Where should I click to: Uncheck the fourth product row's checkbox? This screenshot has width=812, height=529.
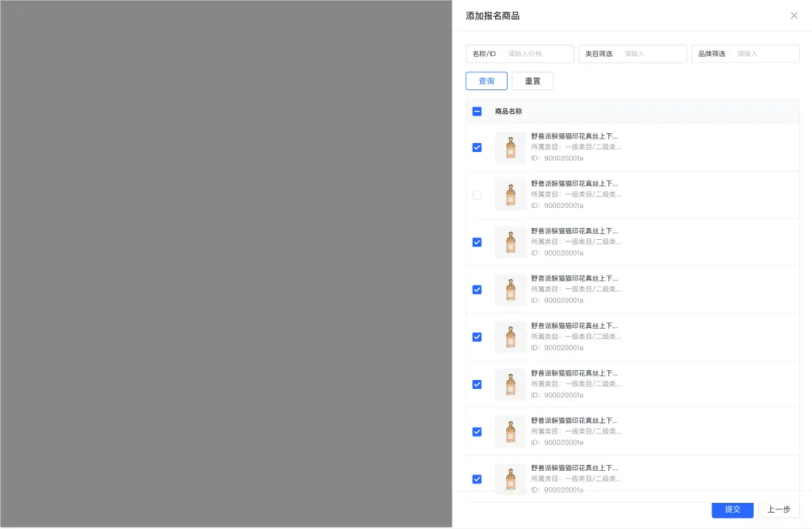tap(477, 290)
